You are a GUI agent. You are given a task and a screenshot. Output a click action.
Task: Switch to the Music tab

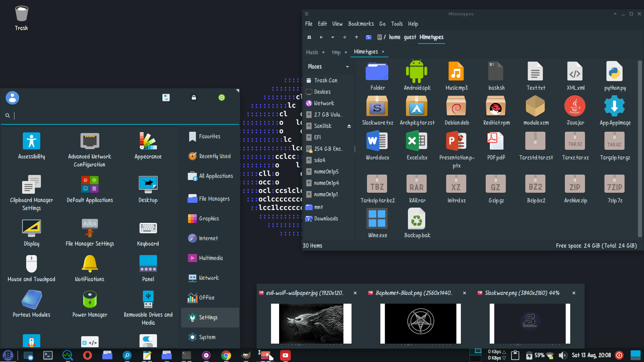[x=312, y=52]
